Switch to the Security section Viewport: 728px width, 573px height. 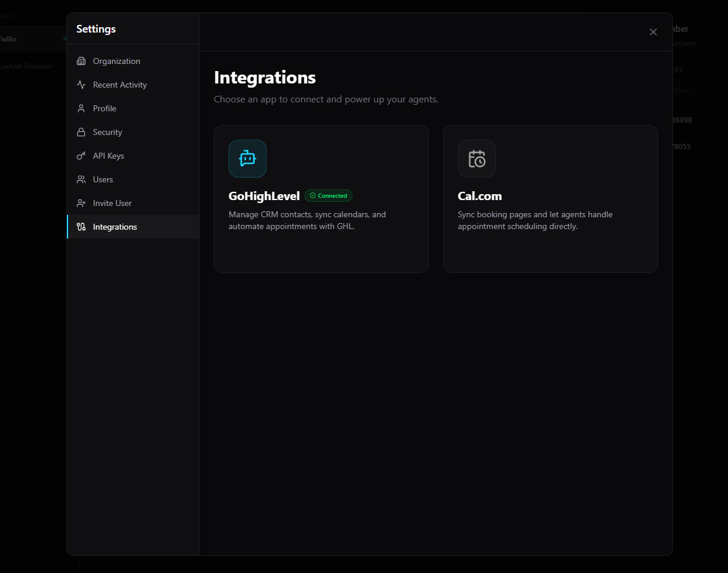click(133, 132)
